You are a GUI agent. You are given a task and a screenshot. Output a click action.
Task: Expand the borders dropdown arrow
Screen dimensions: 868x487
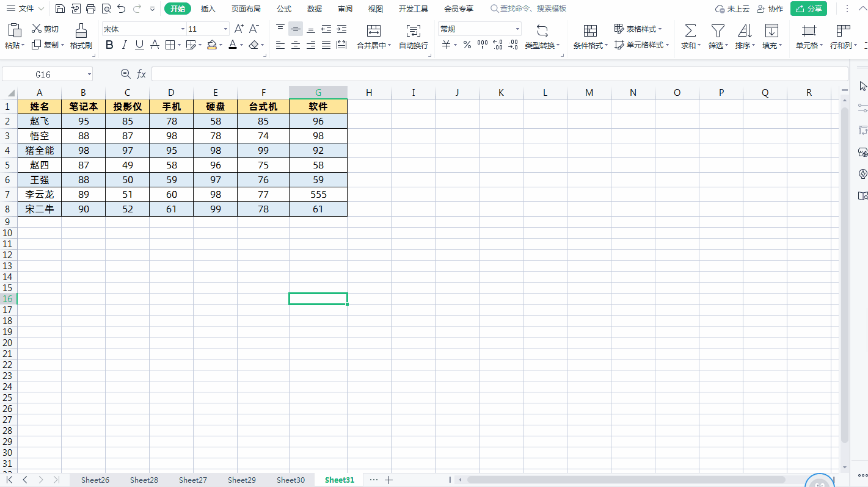pyautogui.click(x=179, y=45)
